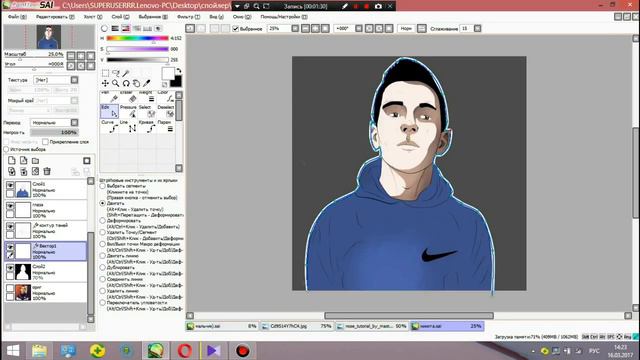Open Opera browser from the taskbar
This screenshot has height=360, width=640.
[184, 351]
